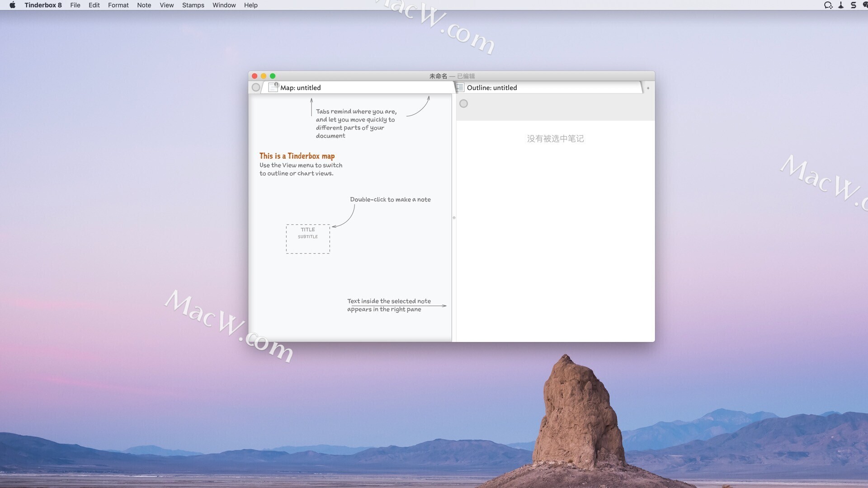
Task: Close the Tinderbox document window
Action: [255, 76]
